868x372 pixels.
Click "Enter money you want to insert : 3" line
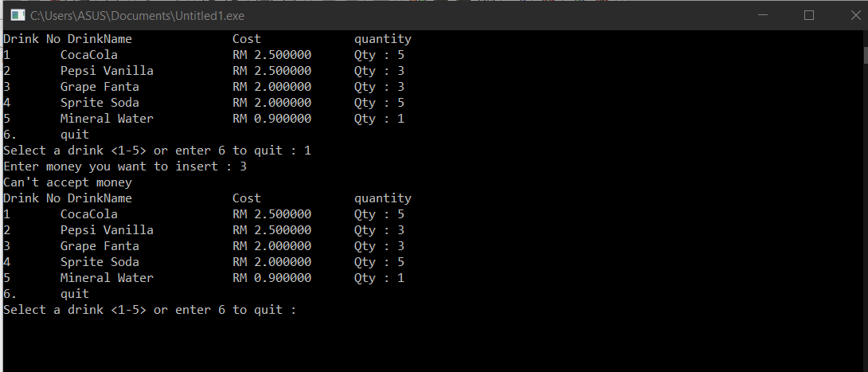(x=125, y=166)
